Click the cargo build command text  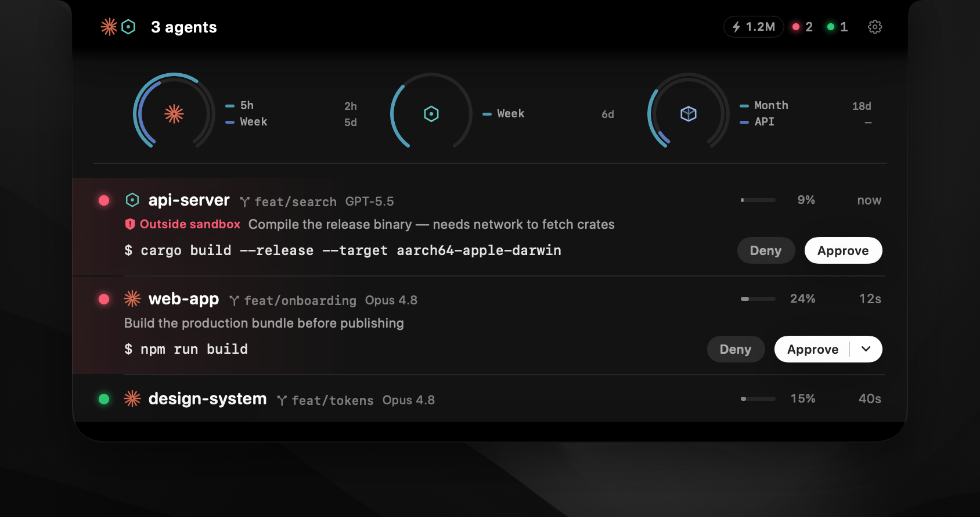343,250
